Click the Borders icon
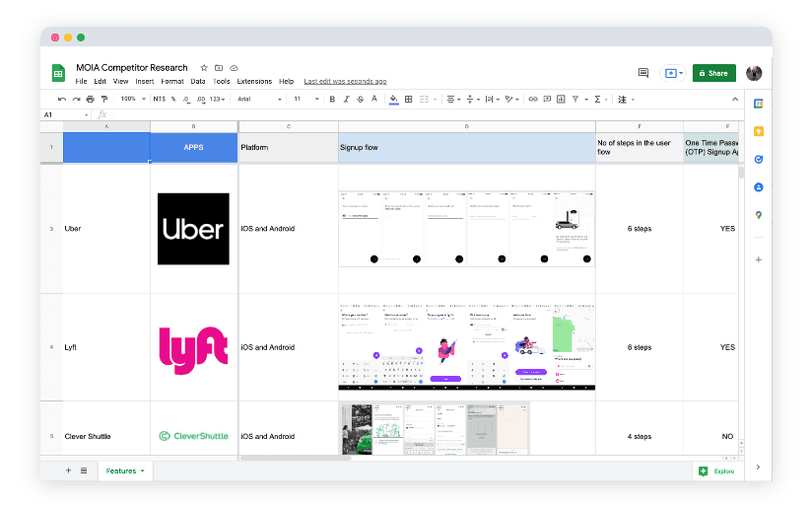This screenshot has height=507, width=812. (409, 99)
